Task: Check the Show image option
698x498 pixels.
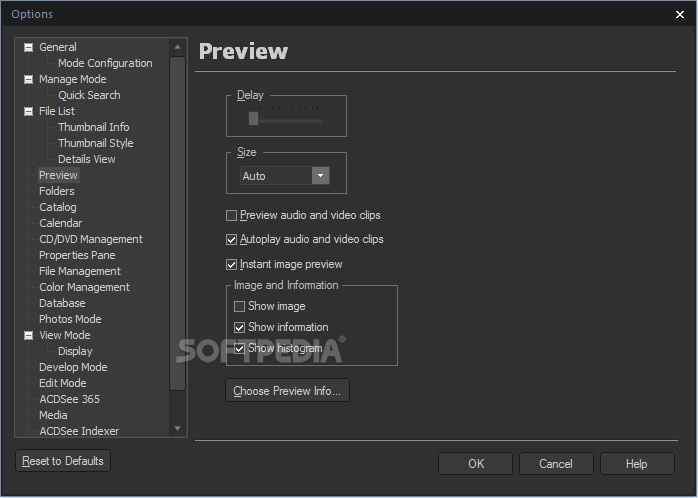Action: (239, 307)
